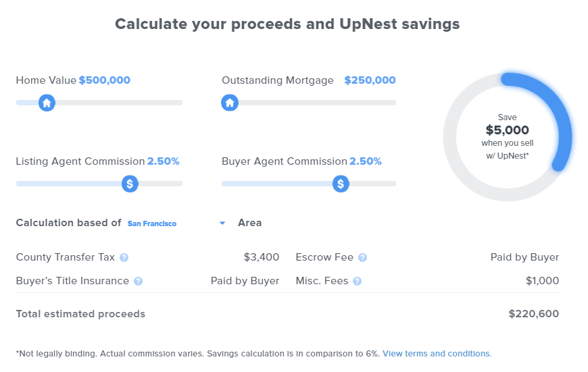Click the Listing Agent Commission dollar handle
Screen dimensions: 588x372
(130, 184)
